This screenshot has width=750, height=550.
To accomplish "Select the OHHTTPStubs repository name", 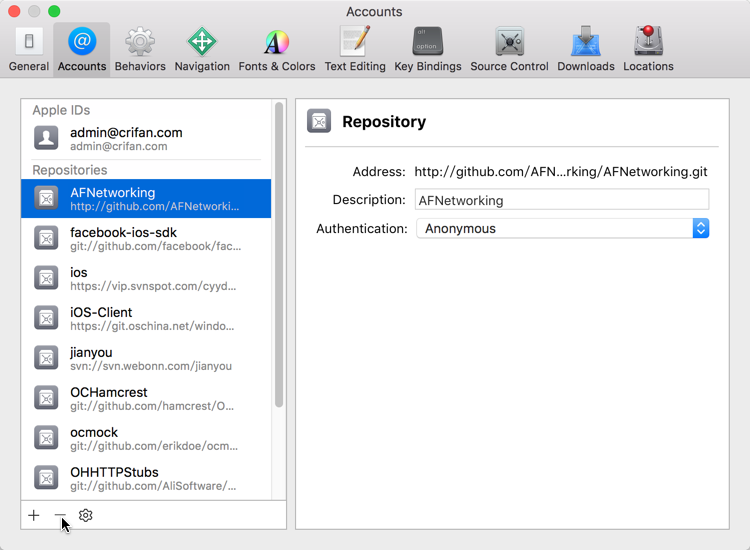I will coord(114,472).
